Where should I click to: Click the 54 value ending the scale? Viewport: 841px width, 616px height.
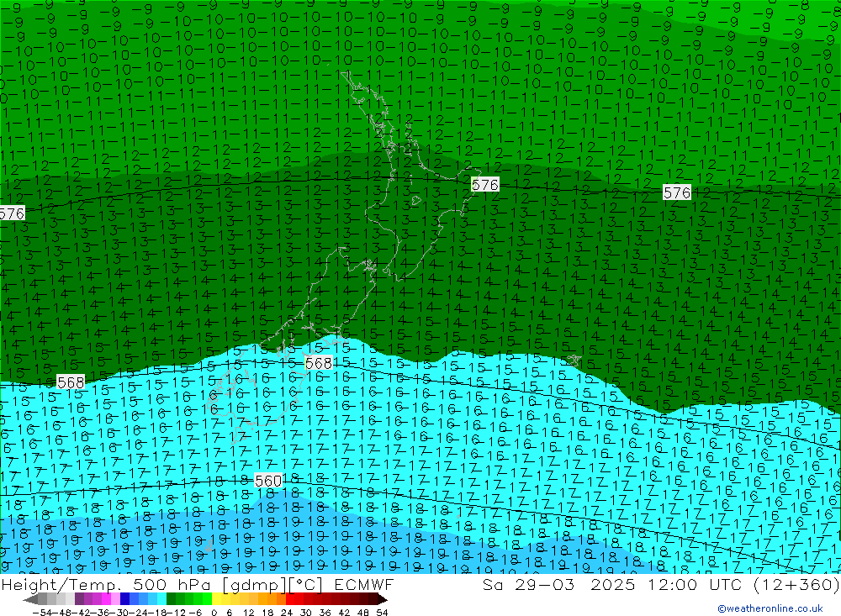coord(382,613)
